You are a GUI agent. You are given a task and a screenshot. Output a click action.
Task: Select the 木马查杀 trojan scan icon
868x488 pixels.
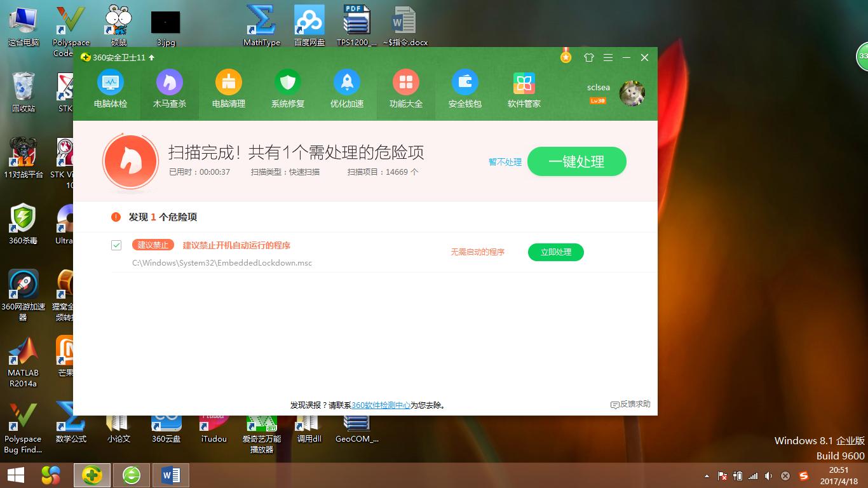(x=170, y=89)
